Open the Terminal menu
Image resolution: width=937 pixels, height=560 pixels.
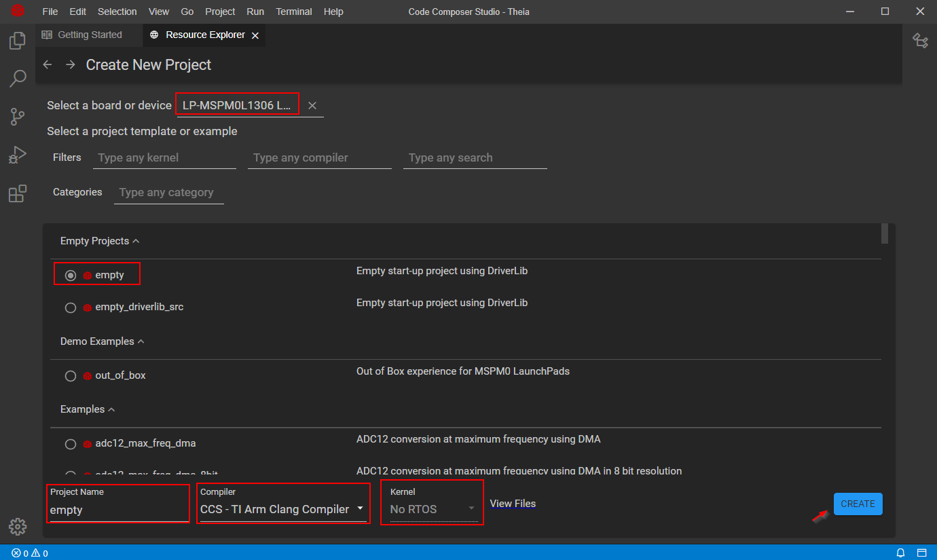pos(294,12)
